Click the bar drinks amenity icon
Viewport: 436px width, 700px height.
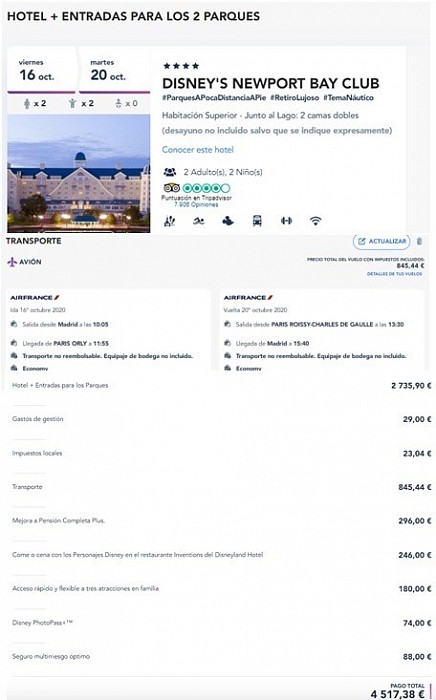[x=170, y=221]
